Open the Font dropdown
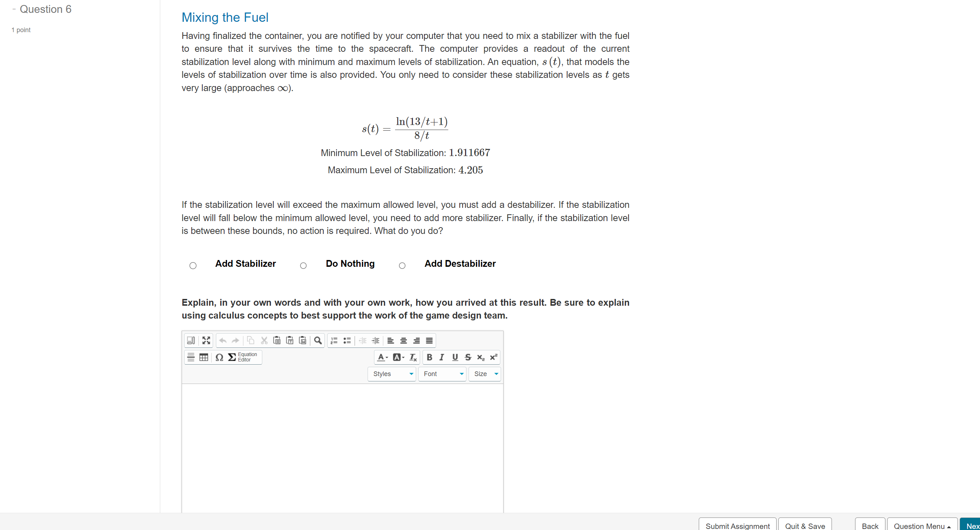Screen dimensions: 980x530 (x=443, y=374)
